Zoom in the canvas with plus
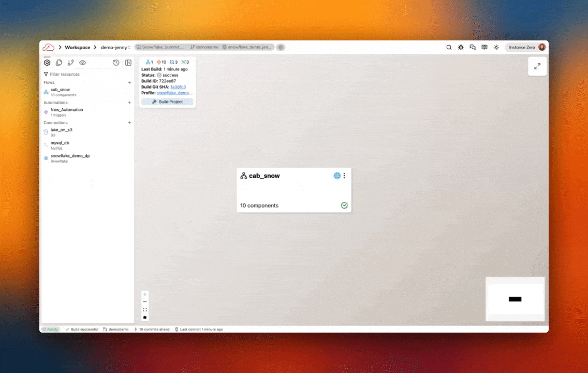Viewport: 588px width, 373px height. (x=145, y=294)
